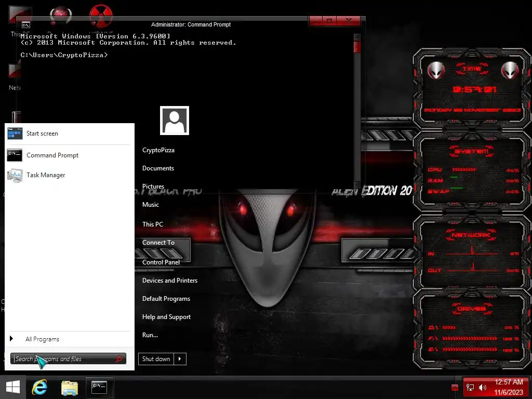The width and height of the screenshot is (532, 399).
Task: Click the Command Prompt red scrollbar thumb
Action: (357, 47)
